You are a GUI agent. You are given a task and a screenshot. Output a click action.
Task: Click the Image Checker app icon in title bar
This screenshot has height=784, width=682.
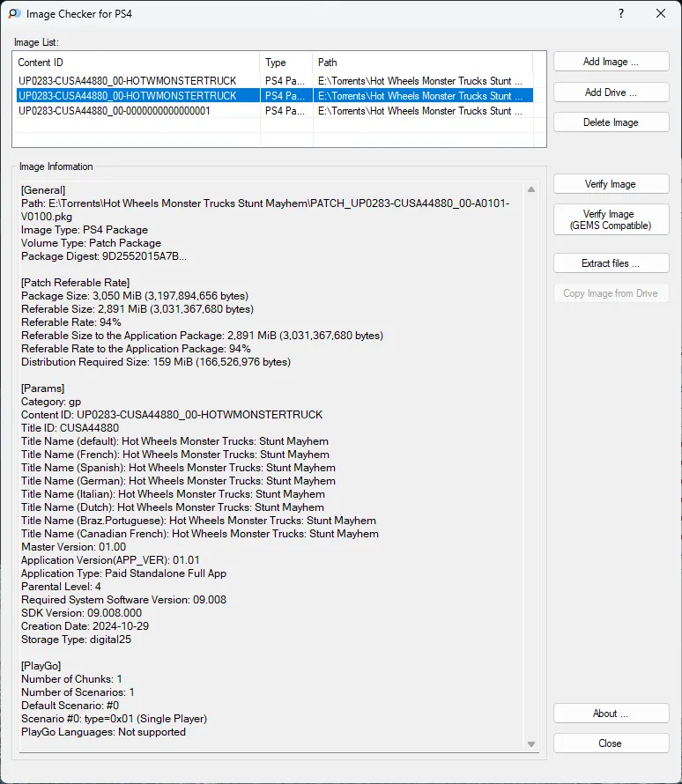tap(14, 13)
